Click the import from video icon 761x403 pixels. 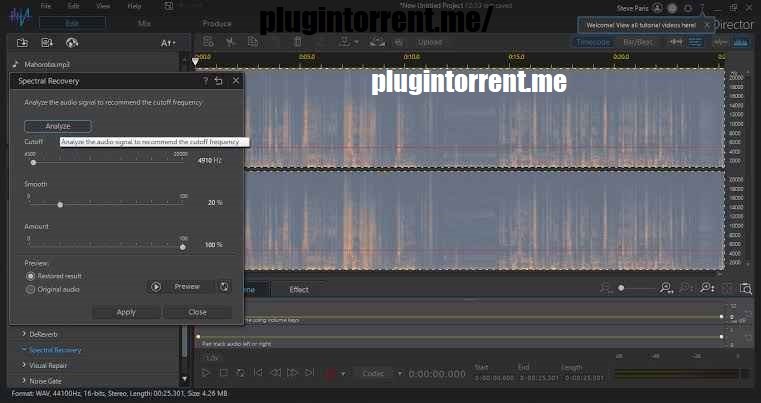tap(47, 43)
